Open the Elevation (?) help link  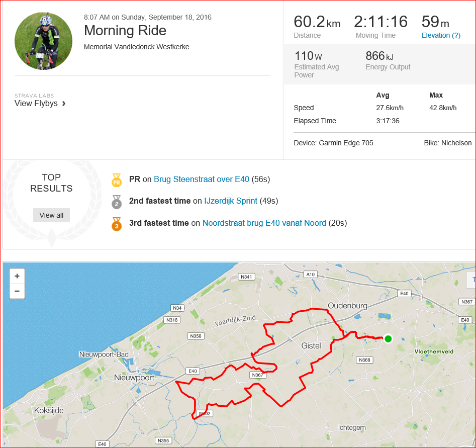click(441, 35)
